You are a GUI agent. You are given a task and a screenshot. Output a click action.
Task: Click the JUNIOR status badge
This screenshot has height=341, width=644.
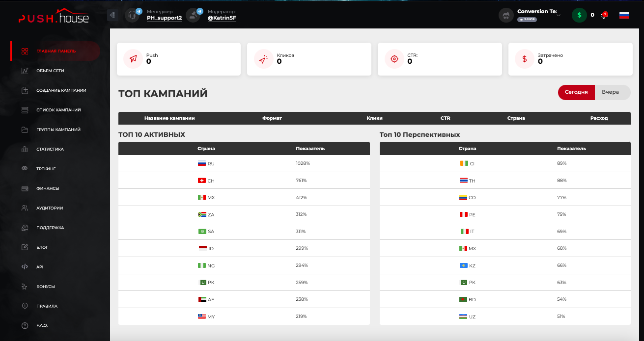pos(527,20)
